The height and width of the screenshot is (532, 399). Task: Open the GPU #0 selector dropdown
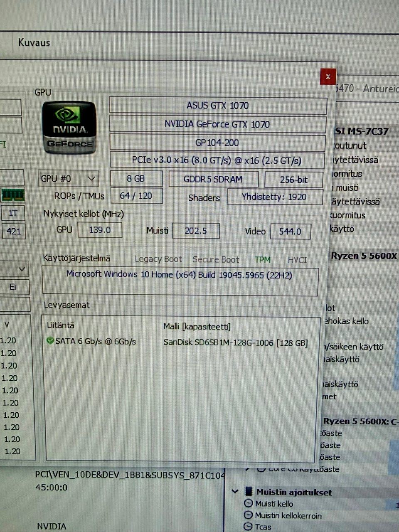coord(69,179)
